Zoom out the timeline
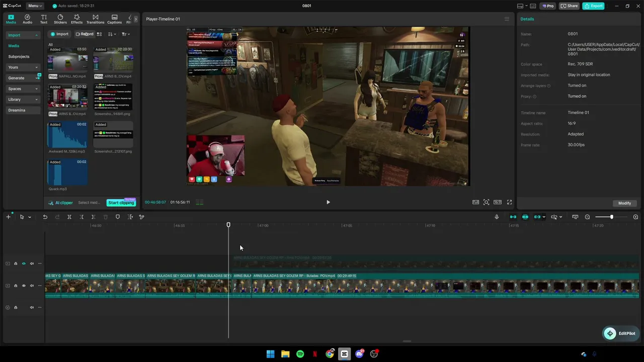The image size is (644, 362). click(x=587, y=217)
